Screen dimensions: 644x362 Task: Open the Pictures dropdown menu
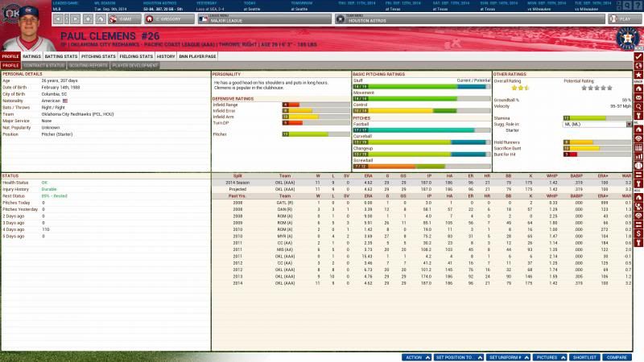click(x=551, y=357)
